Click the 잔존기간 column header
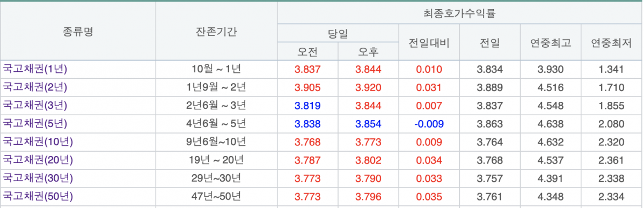The height and width of the screenshot is (208, 644). click(216, 31)
